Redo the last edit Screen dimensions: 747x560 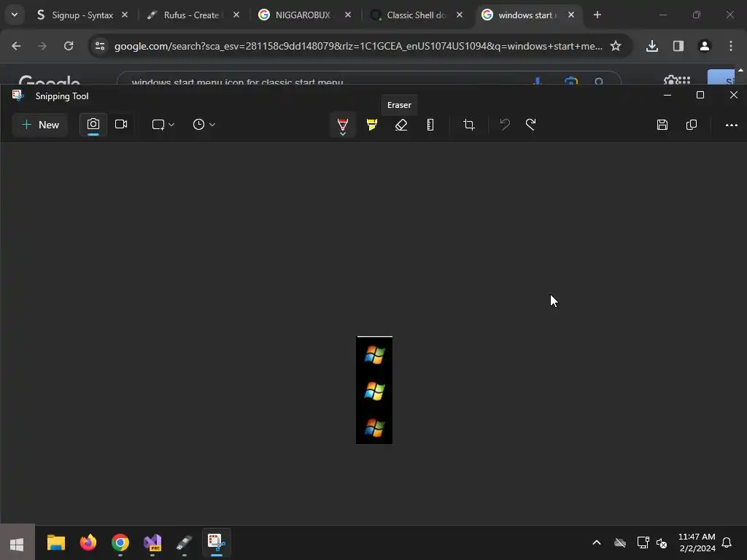[531, 125]
